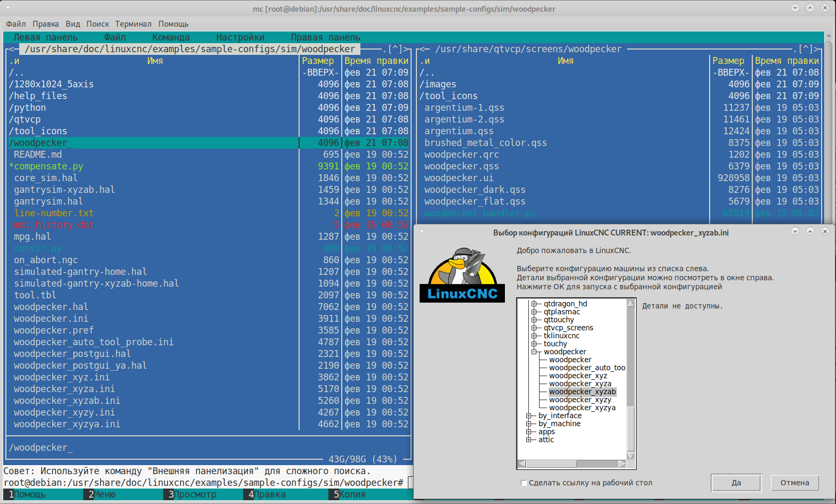The height and width of the screenshot is (504, 836).
Task: Open the Файл menu in terminal menubar
Action: tap(16, 24)
